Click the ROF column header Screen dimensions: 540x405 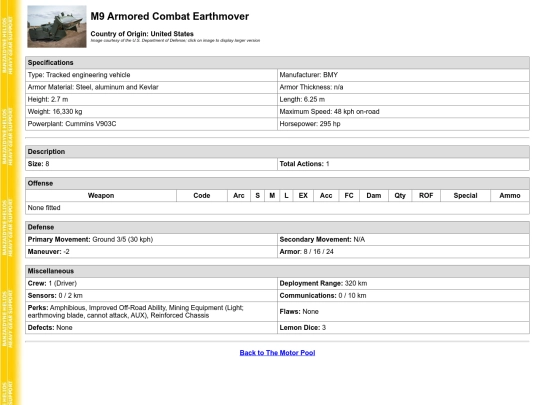426,196
